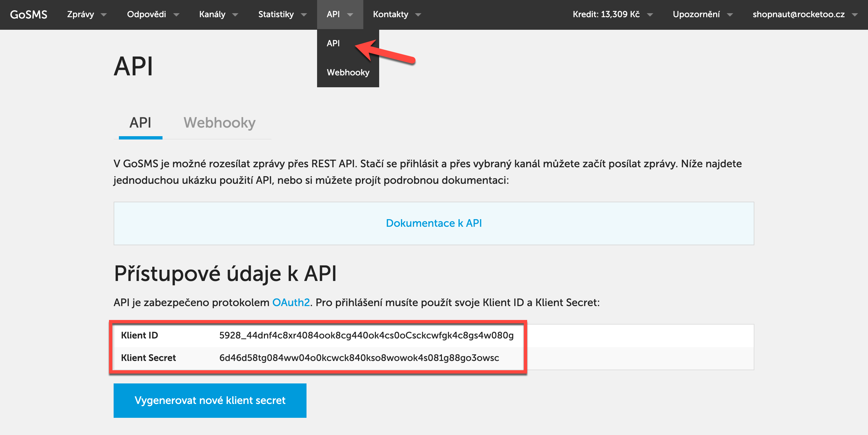
Task: Open the Kanály menu
Action: tap(212, 14)
